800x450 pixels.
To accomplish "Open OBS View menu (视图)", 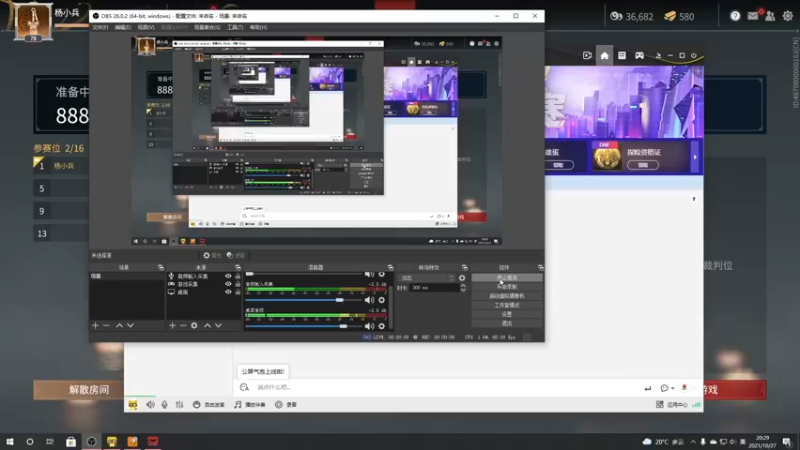I will coord(146,27).
